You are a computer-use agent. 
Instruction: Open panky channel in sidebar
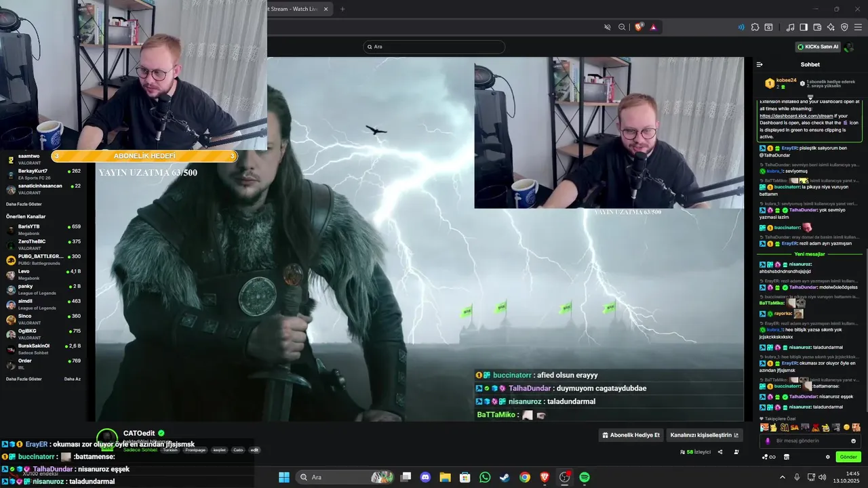pos(43,289)
